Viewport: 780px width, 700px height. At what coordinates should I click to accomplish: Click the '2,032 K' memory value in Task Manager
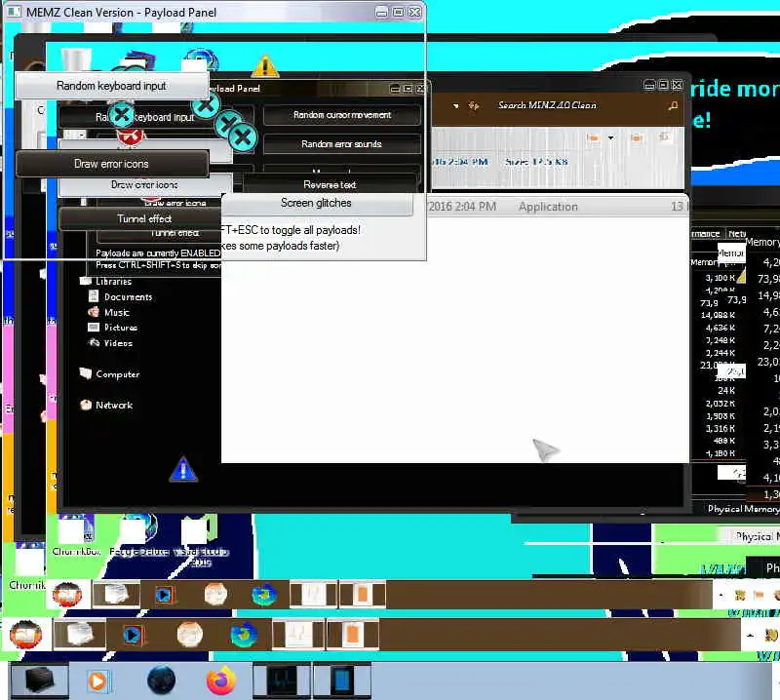click(720, 404)
